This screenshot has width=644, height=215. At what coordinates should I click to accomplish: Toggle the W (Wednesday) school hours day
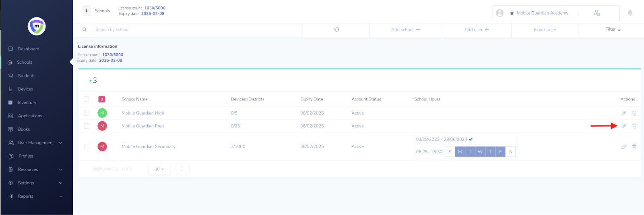tap(480, 152)
